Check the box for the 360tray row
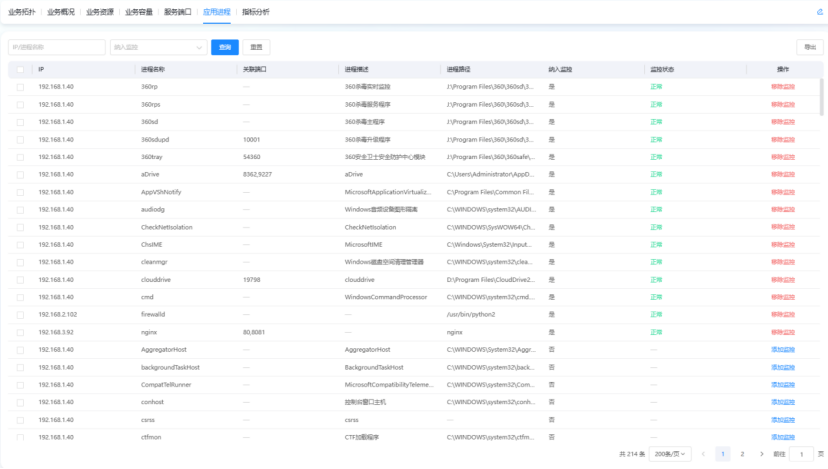Image resolution: width=828 pixels, height=469 pixels. tap(20, 157)
